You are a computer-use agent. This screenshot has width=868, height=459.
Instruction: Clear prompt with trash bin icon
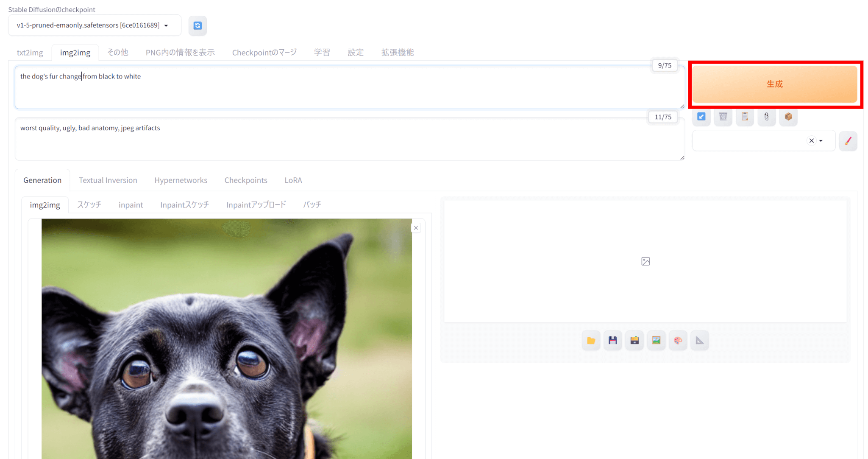pos(723,117)
